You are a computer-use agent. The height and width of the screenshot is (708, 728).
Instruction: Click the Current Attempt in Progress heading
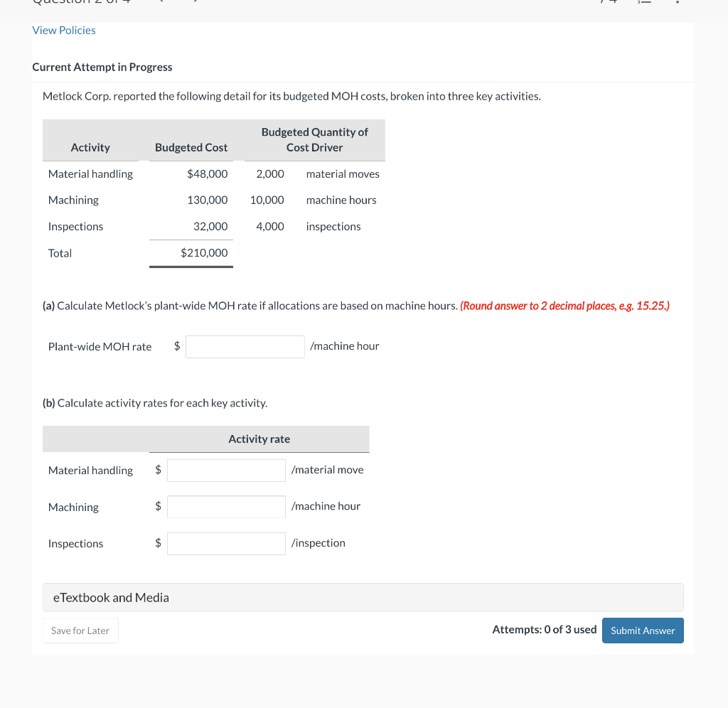coord(102,67)
